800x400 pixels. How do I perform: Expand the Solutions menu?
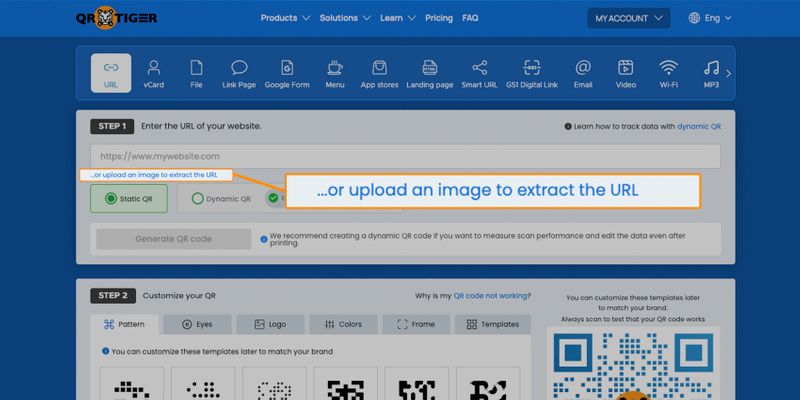[x=345, y=18]
